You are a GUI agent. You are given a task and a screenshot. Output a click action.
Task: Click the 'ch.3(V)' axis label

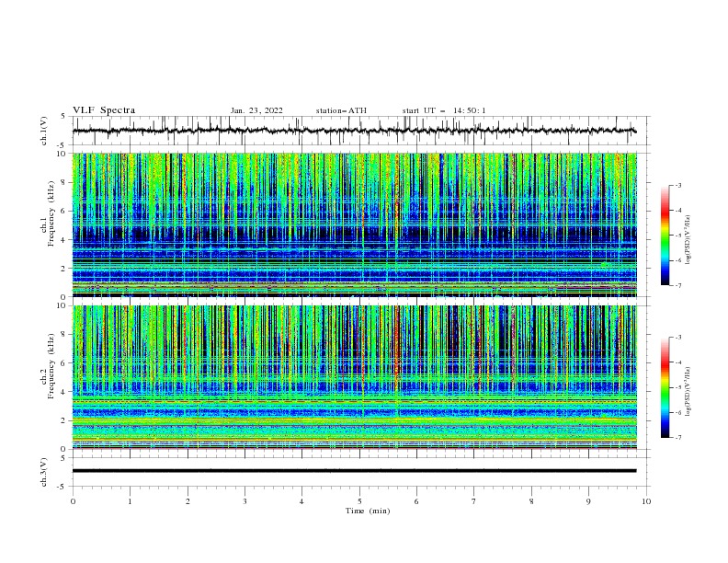point(44,472)
